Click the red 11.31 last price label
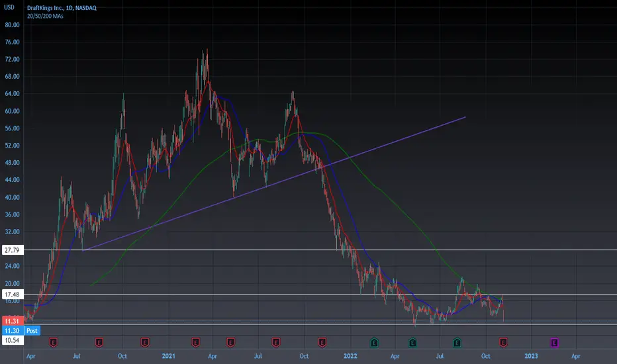Screen dimensions: 617x364 (x=12, y=321)
